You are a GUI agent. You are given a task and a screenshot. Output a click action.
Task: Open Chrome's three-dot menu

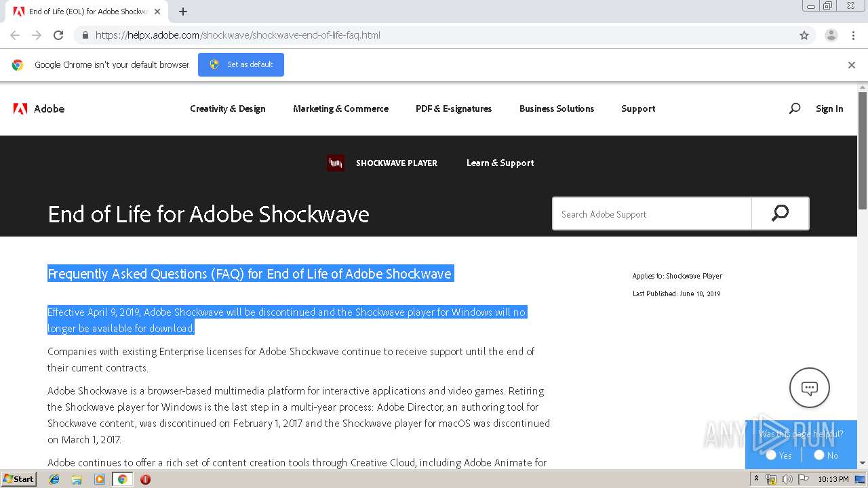point(853,35)
